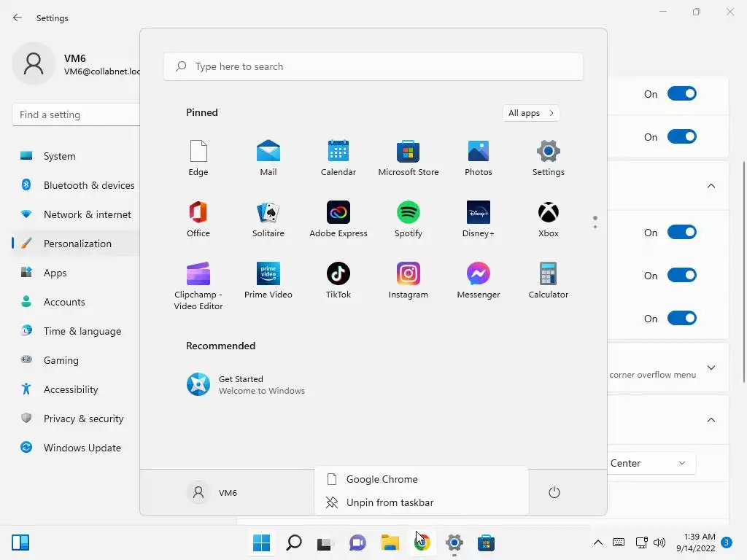Open File Explorer from the taskbar
Screen dimensions: 747x560
pos(390,542)
